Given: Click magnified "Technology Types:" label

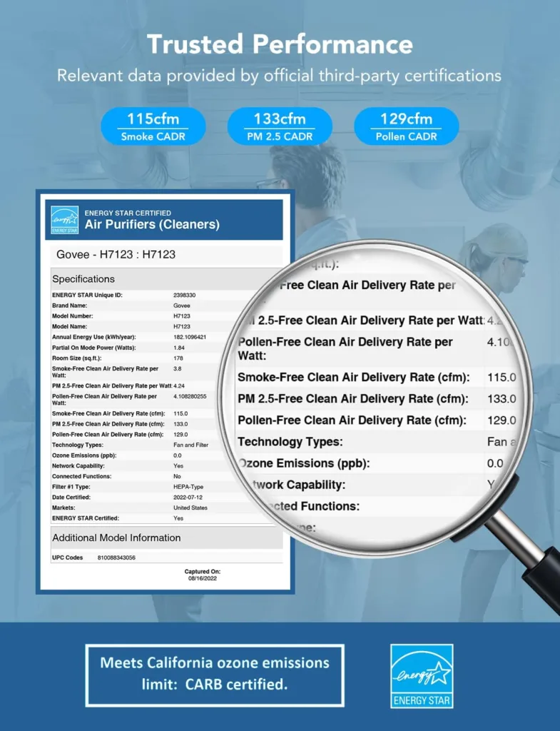Looking at the screenshot, I should tap(290, 441).
